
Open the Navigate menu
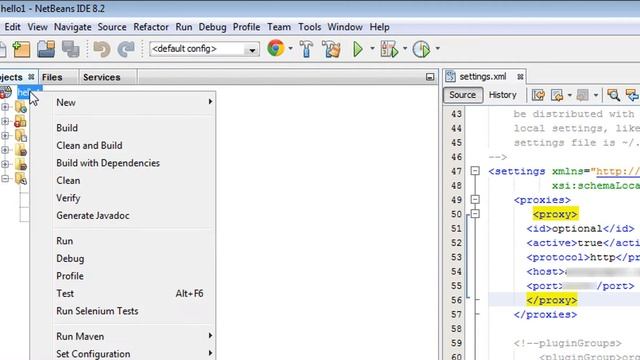click(x=73, y=27)
